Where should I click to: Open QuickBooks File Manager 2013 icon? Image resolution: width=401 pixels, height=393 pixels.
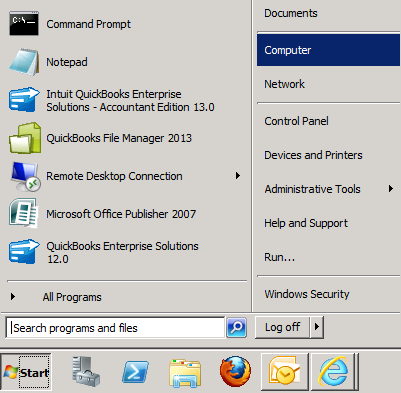pyautogui.click(x=25, y=138)
